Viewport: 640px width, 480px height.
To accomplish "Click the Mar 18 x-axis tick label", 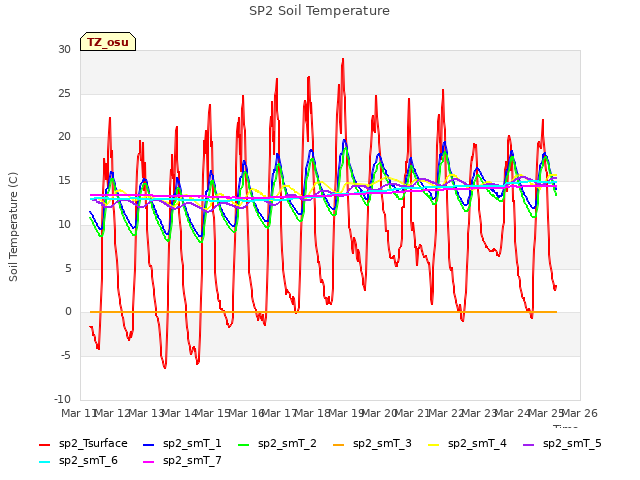I will click(x=312, y=413).
